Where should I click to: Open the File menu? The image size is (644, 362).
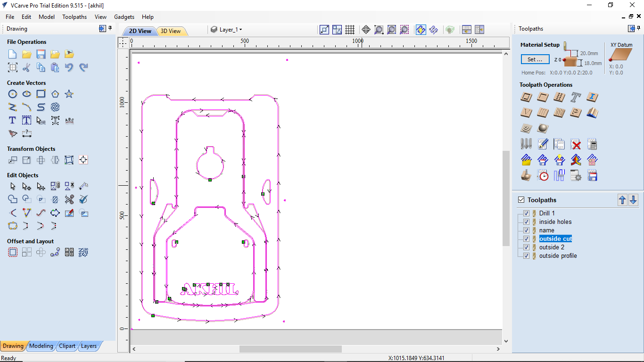[x=10, y=16]
